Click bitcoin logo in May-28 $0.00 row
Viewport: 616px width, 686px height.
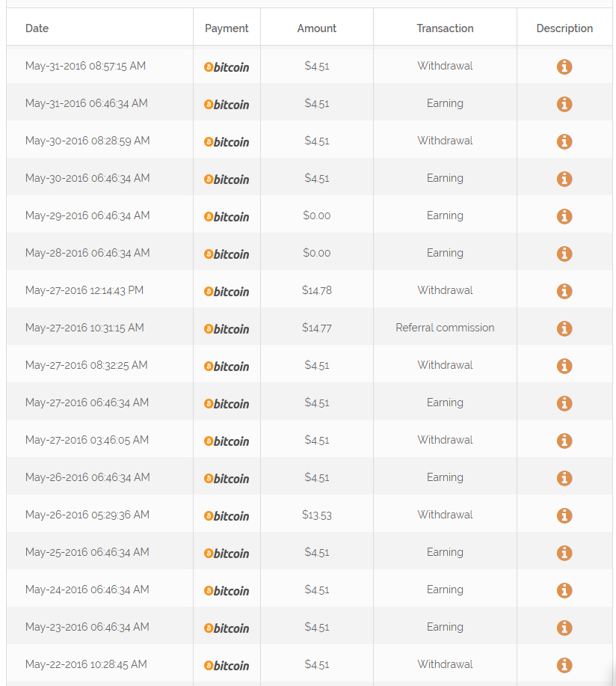tap(227, 254)
